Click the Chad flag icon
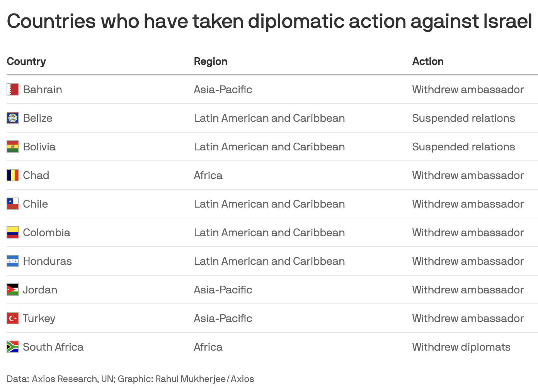The image size is (538, 392). pyautogui.click(x=13, y=175)
